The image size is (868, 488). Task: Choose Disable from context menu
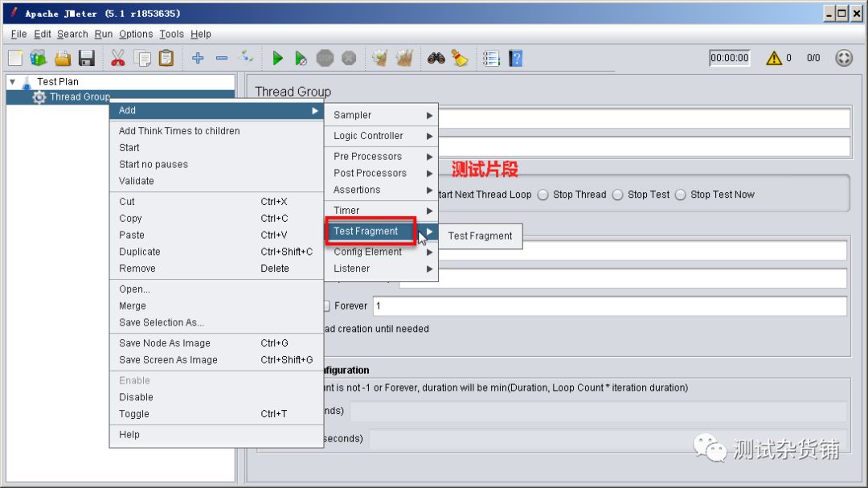216,397
